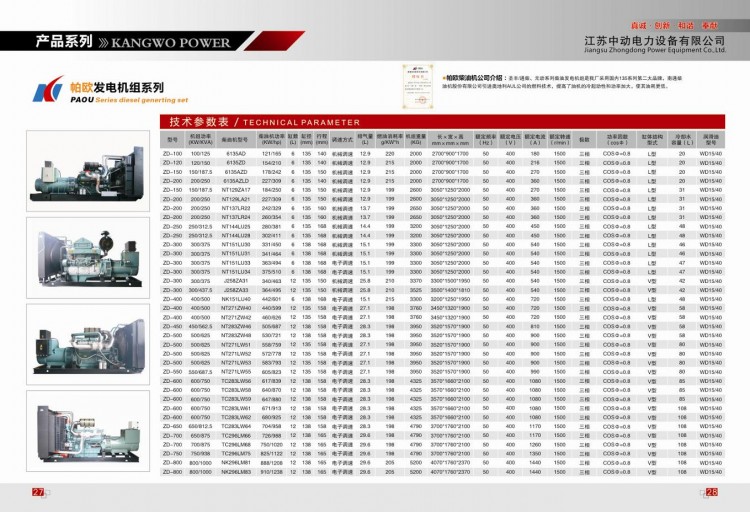
Task: Click the 长×宽×高 dimensions column header
Action: (x=450, y=140)
